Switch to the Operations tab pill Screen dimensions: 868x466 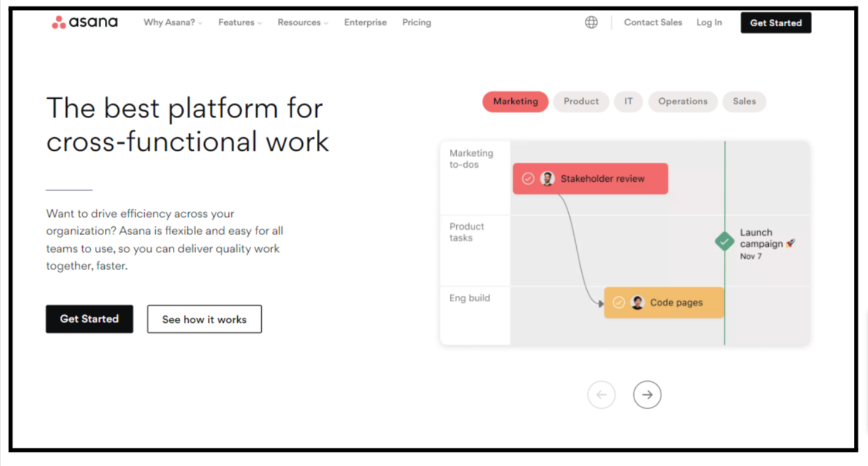point(682,102)
